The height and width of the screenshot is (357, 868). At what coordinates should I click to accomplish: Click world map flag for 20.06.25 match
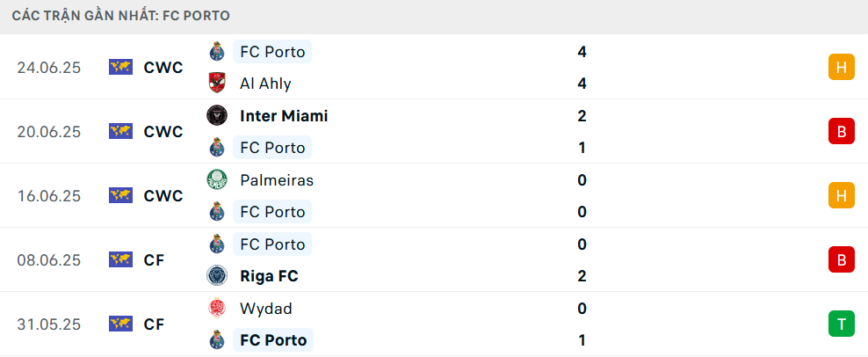(x=120, y=131)
